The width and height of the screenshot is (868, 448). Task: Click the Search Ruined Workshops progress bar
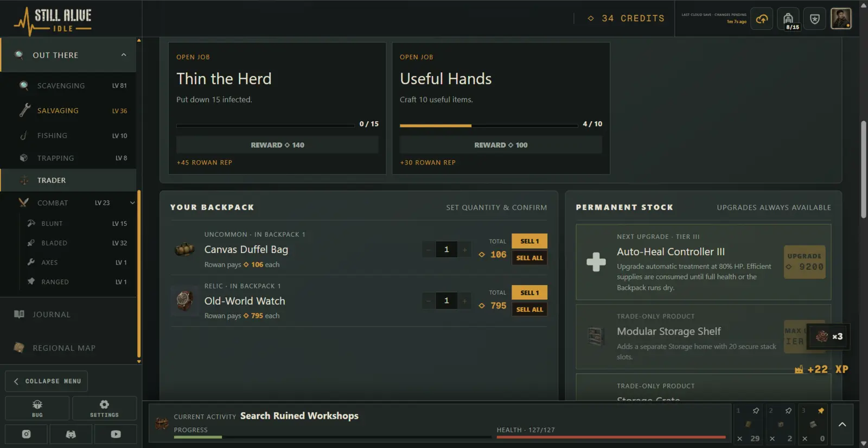(x=332, y=437)
